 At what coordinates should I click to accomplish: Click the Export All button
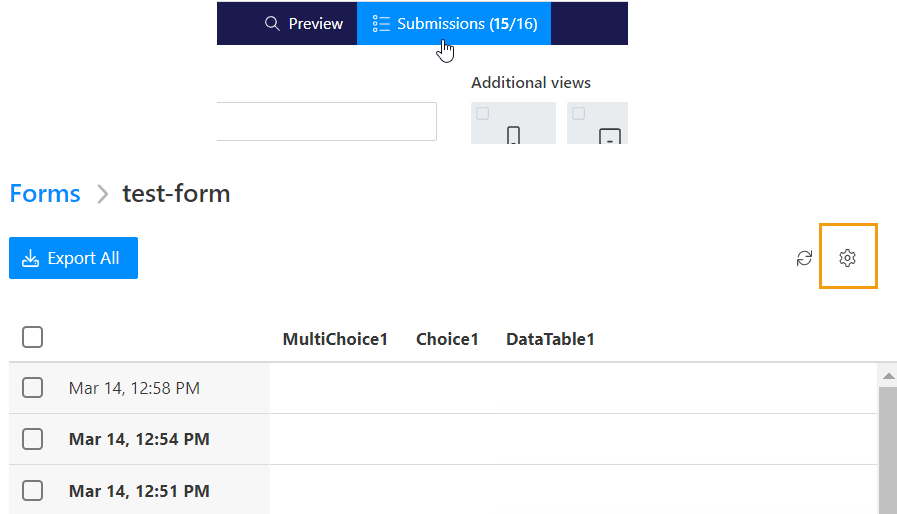[73, 258]
